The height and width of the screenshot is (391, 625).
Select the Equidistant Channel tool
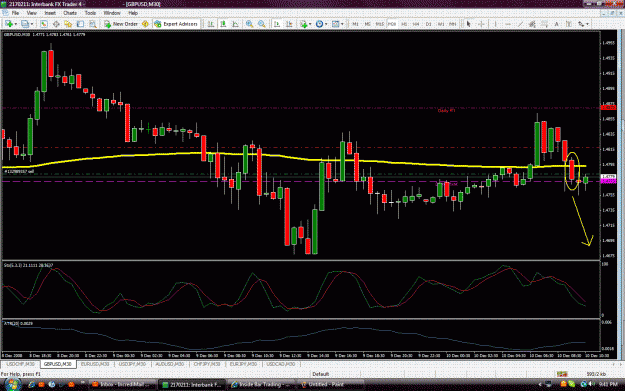pos(532,24)
